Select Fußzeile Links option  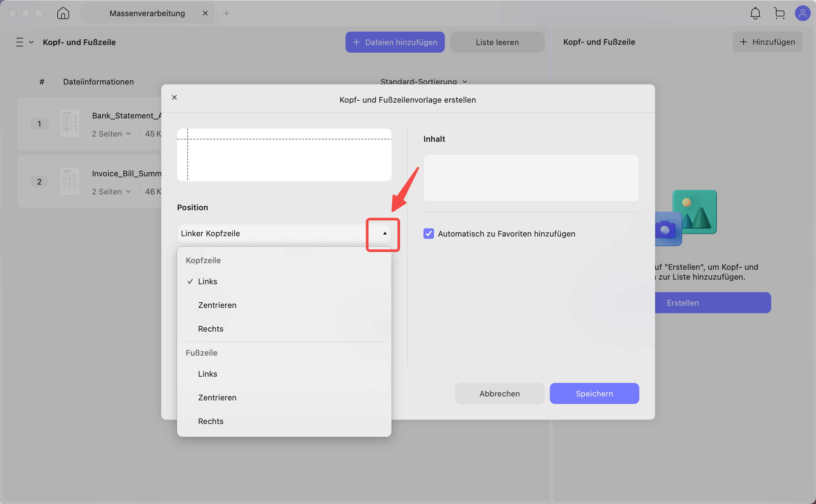tap(284, 374)
